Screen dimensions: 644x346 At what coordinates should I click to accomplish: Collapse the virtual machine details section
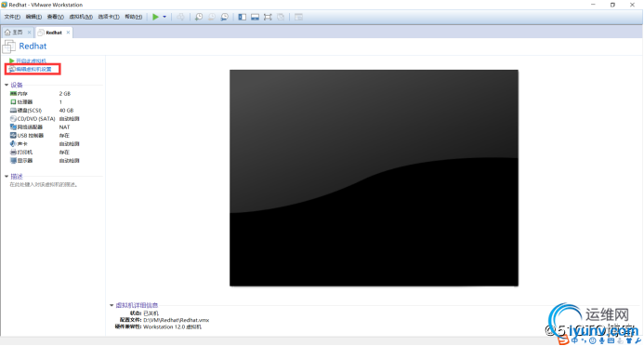pyautogui.click(x=112, y=305)
